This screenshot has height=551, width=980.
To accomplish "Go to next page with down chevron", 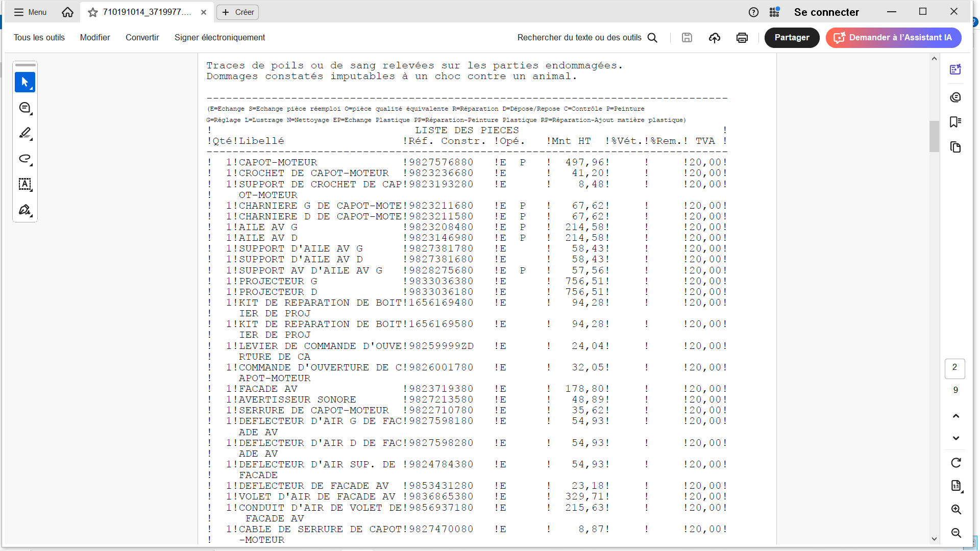I will (x=955, y=438).
